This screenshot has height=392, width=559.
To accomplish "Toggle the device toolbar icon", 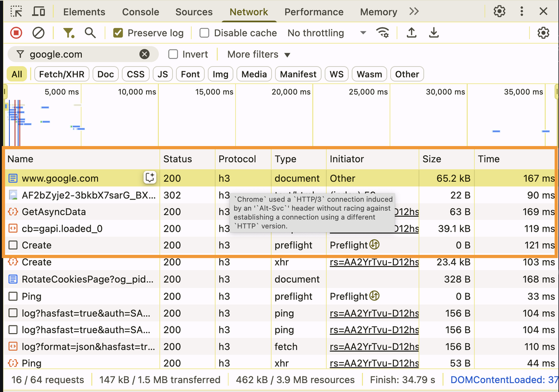I will pyautogui.click(x=39, y=11).
